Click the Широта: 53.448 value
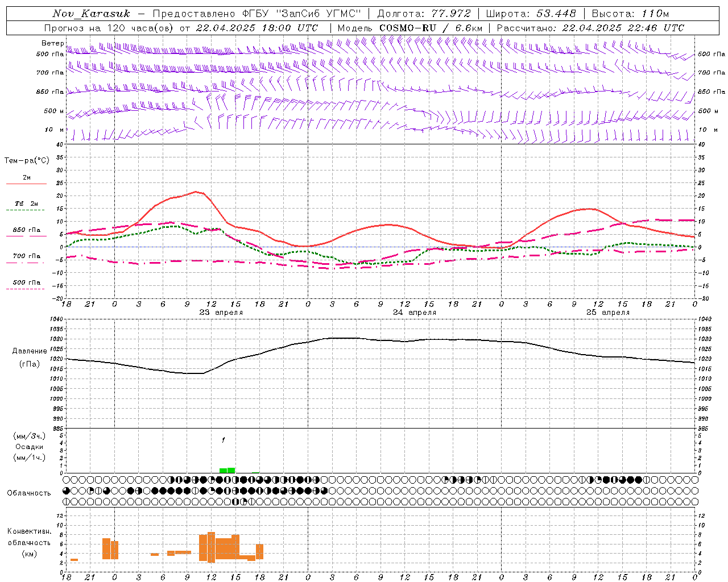The image size is (728, 582). pos(531,14)
